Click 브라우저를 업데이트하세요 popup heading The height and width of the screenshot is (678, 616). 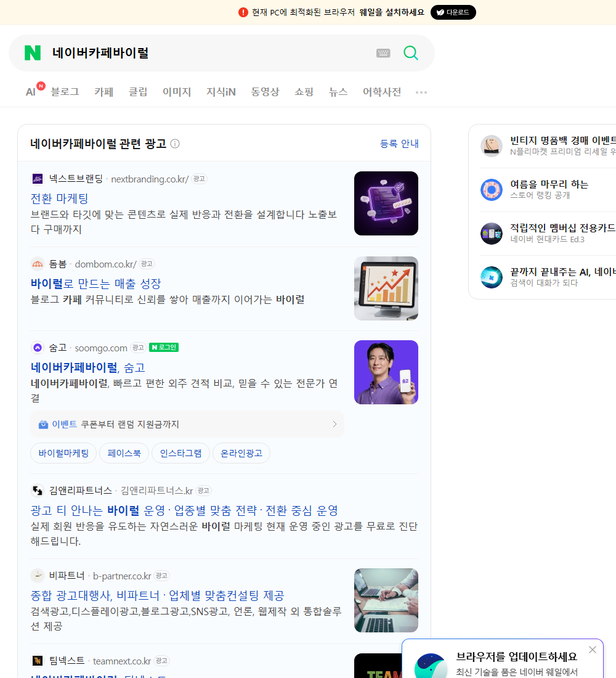coord(517,656)
